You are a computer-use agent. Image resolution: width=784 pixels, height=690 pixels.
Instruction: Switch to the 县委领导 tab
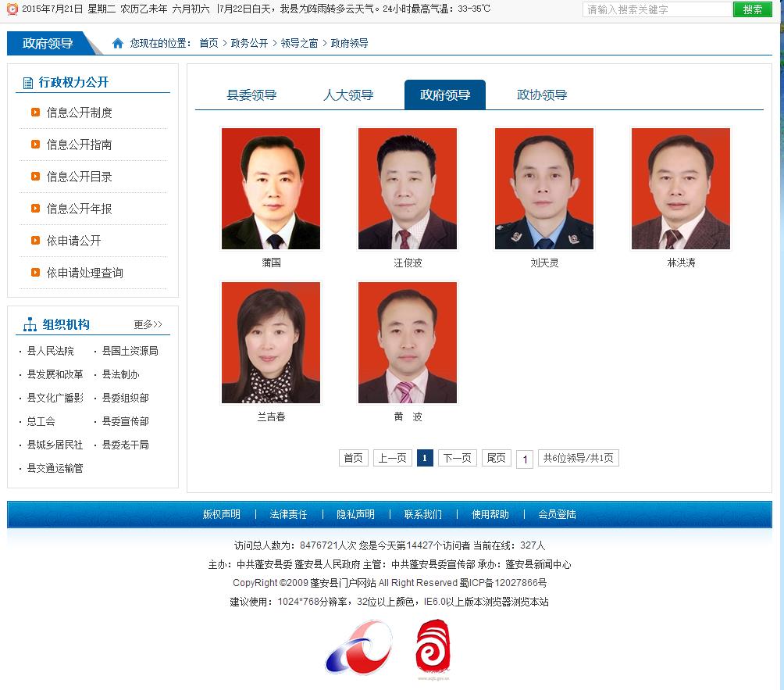251,95
